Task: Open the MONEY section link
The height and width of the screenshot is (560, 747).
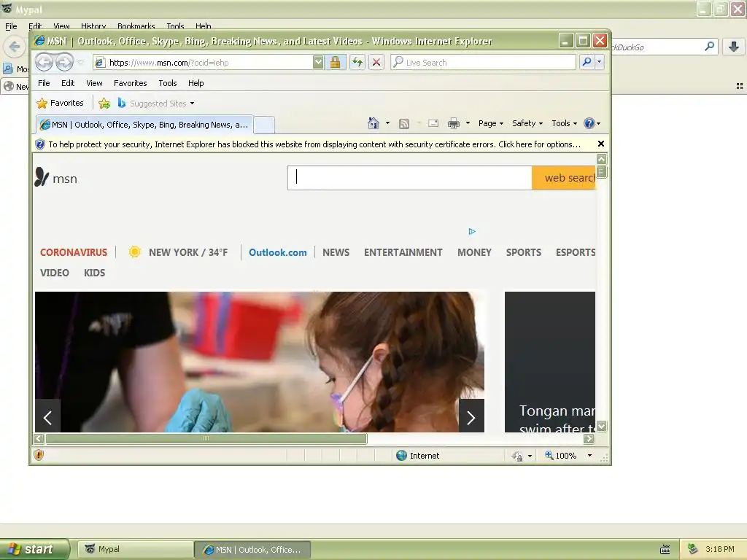Action: (474, 252)
